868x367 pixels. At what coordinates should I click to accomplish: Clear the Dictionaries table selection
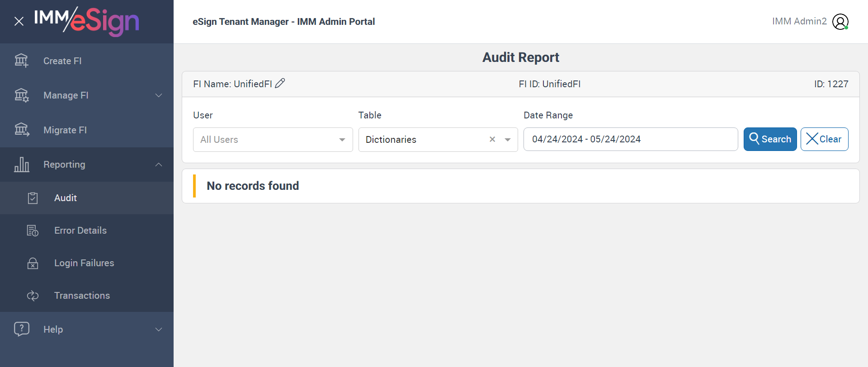point(492,140)
